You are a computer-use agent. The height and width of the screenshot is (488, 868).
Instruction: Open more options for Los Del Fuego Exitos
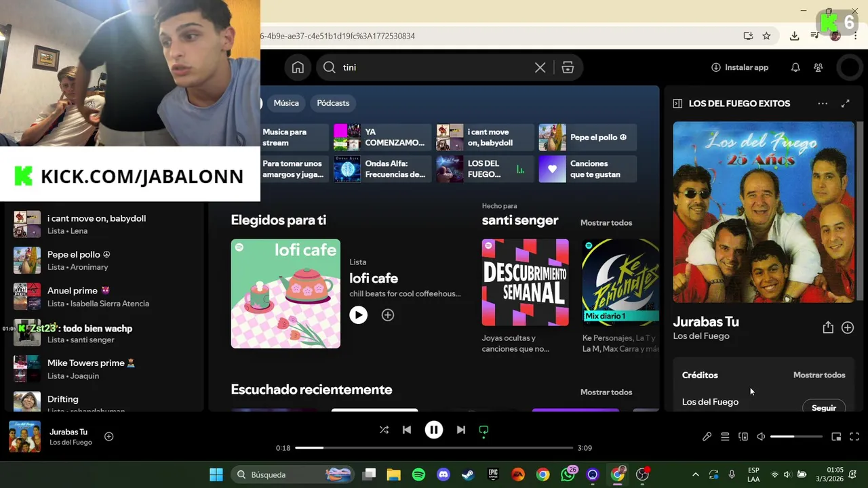(823, 104)
